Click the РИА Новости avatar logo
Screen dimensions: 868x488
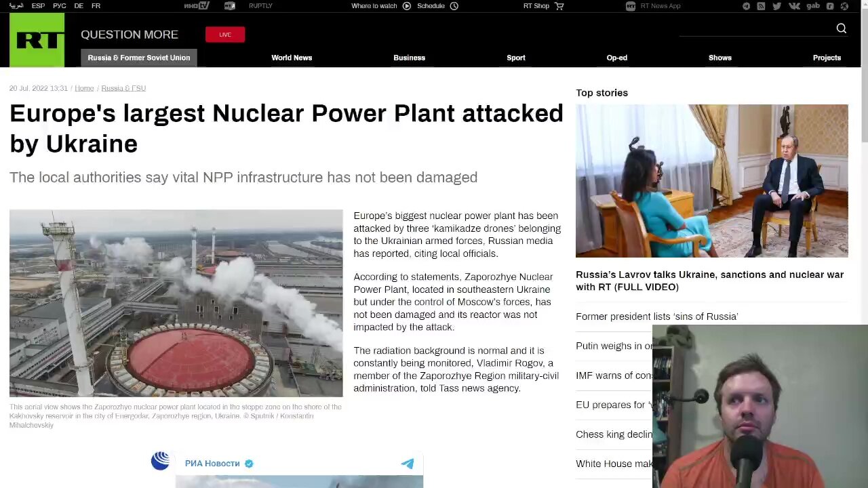coord(161,462)
